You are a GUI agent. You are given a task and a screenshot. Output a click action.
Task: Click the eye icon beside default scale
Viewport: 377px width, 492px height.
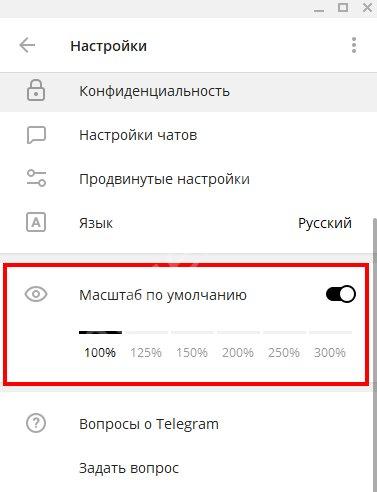click(x=36, y=294)
